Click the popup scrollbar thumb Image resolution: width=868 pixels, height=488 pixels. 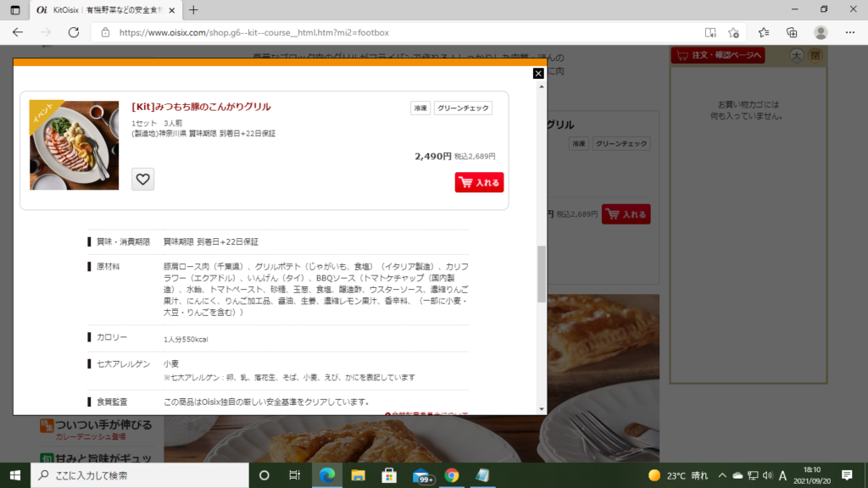point(542,274)
